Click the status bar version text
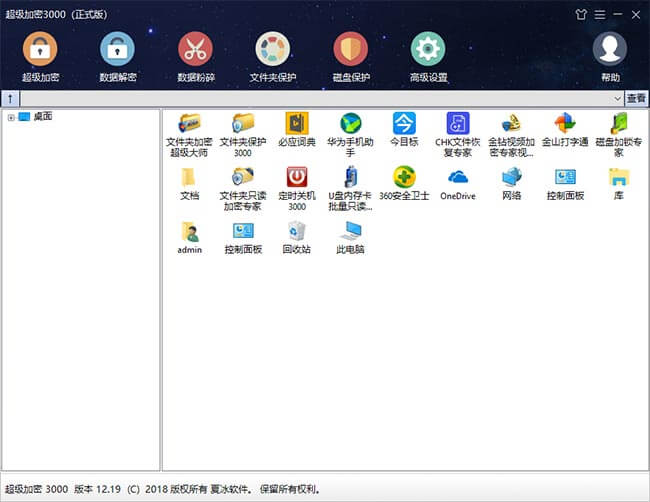This screenshot has width=650, height=502. 163,489
